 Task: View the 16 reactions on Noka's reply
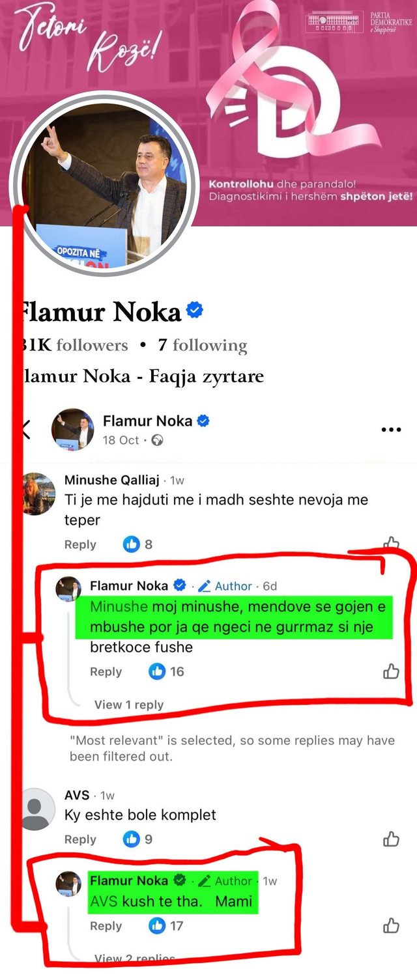tap(167, 671)
